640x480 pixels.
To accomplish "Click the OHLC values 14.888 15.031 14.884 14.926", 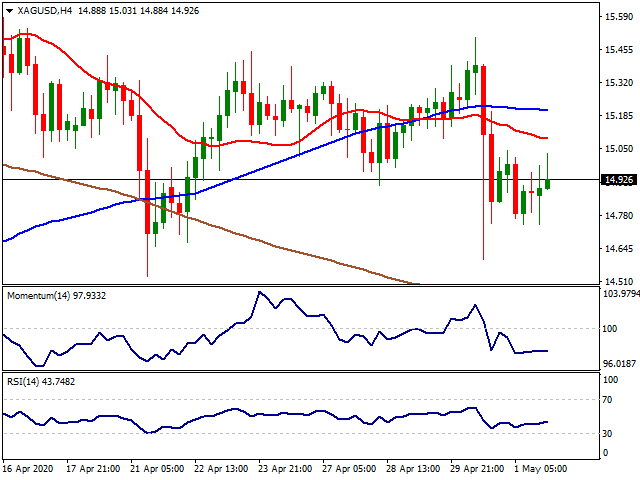I will click(138, 11).
